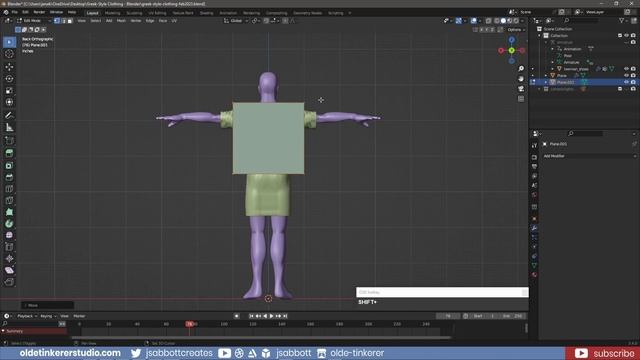This screenshot has height=360, width=640.
Task: Jump to the timeline start frame
Action: pyautogui.click(x=251, y=316)
